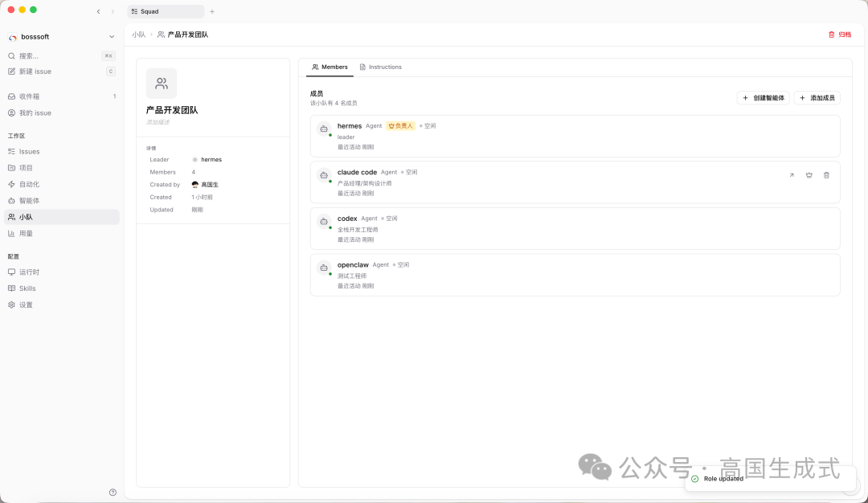Click the 测试工程师 role text
Image resolution: width=868 pixels, height=503 pixels.
352,276
